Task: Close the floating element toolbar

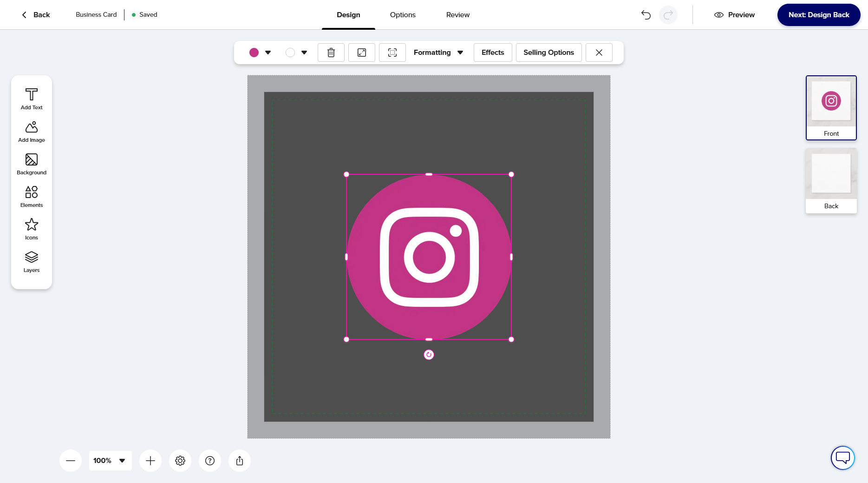Action: [x=599, y=53]
